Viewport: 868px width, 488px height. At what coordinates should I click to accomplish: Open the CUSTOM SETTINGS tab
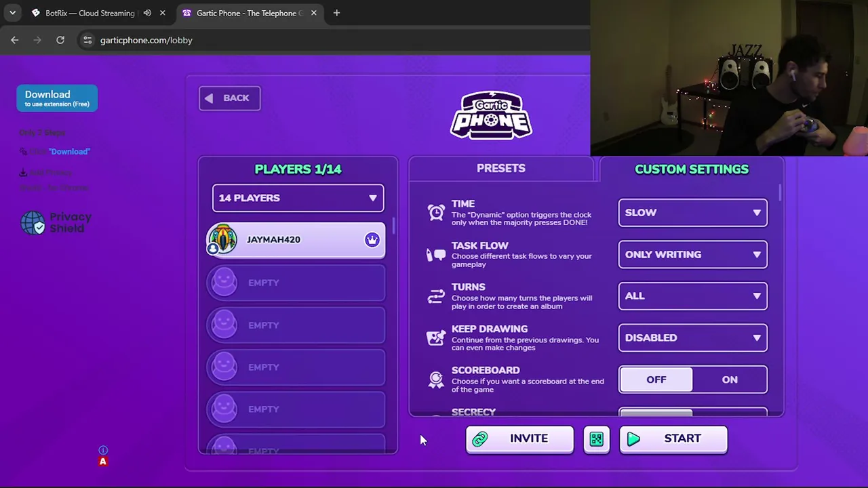(x=692, y=169)
